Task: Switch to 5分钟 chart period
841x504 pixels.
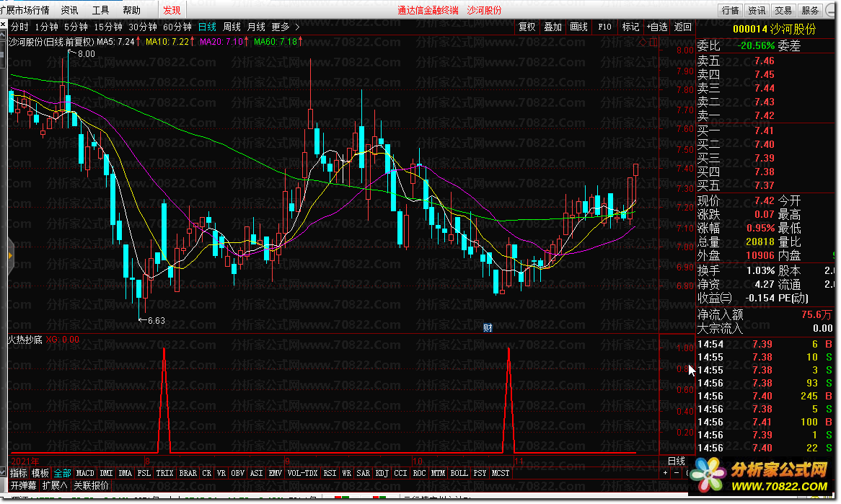Action: pos(76,27)
